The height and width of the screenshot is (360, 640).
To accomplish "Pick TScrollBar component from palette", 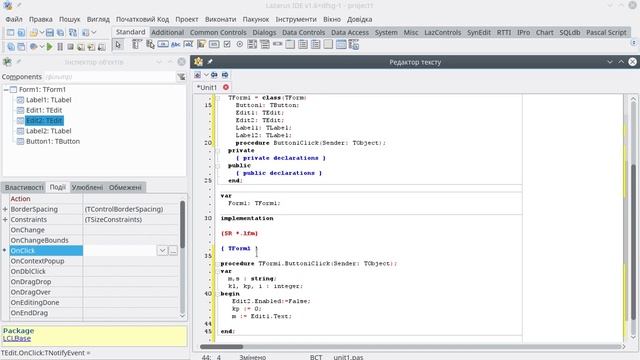I will [278, 44].
